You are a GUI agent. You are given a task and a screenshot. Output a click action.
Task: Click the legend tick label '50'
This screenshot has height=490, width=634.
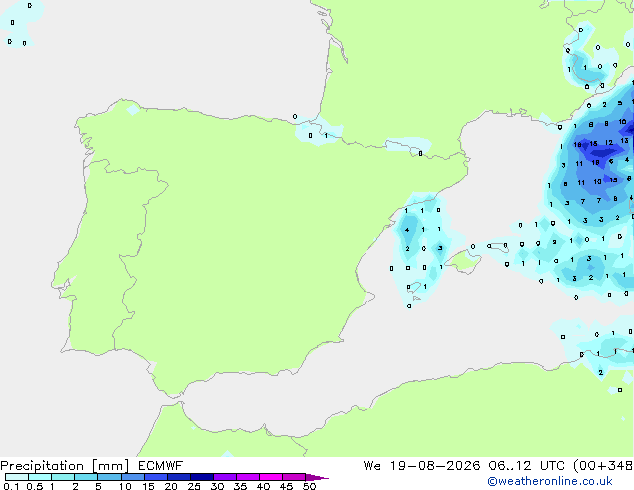(x=309, y=486)
